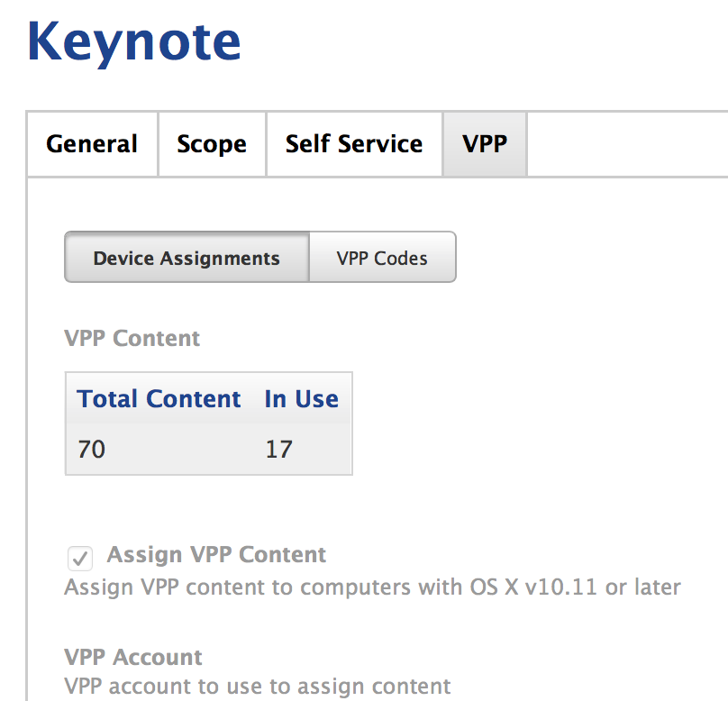This screenshot has height=701, width=728.
Task: Select the in use value 17
Action: click(279, 450)
